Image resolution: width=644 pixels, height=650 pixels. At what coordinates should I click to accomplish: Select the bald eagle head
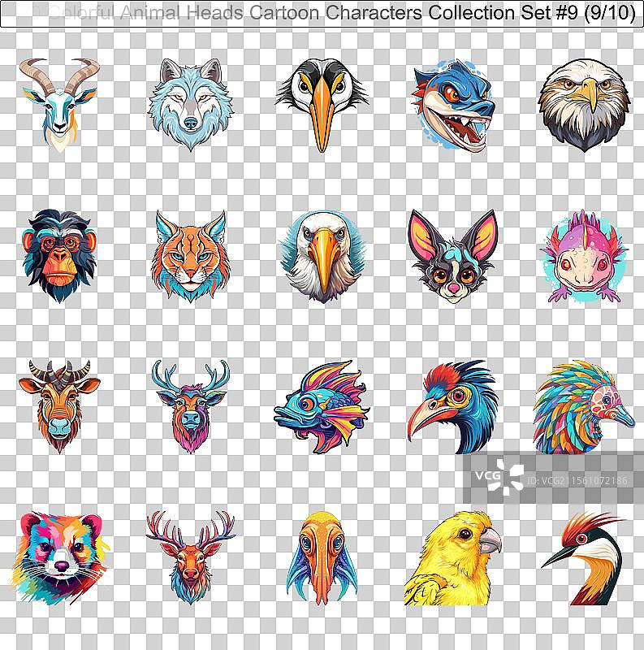583,102
